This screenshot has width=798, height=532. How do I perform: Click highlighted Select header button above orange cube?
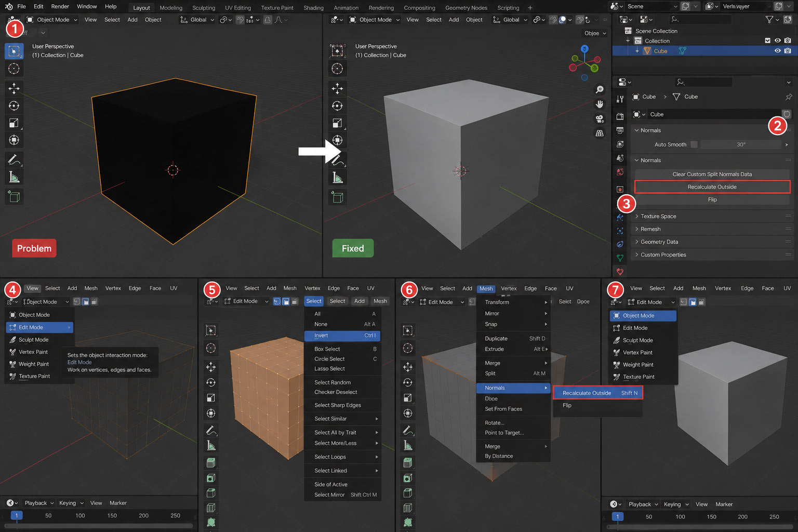[x=314, y=301]
